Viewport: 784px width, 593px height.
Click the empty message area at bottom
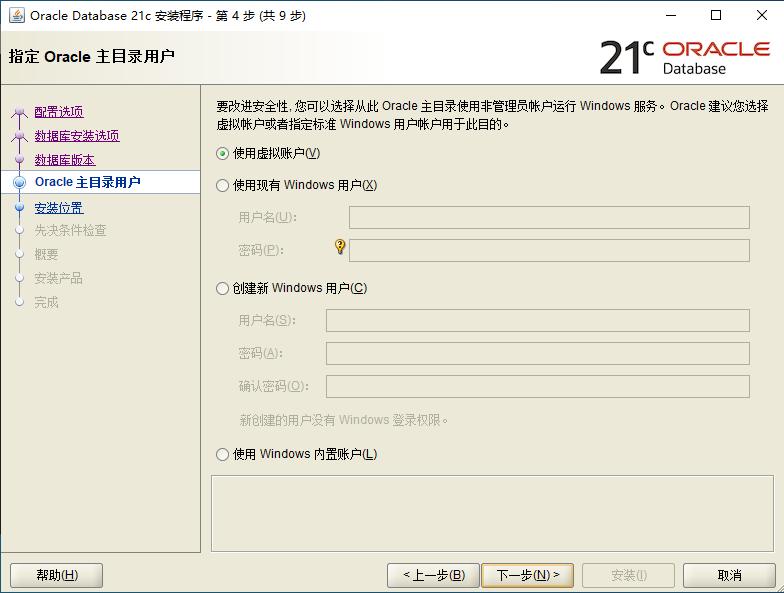492,514
